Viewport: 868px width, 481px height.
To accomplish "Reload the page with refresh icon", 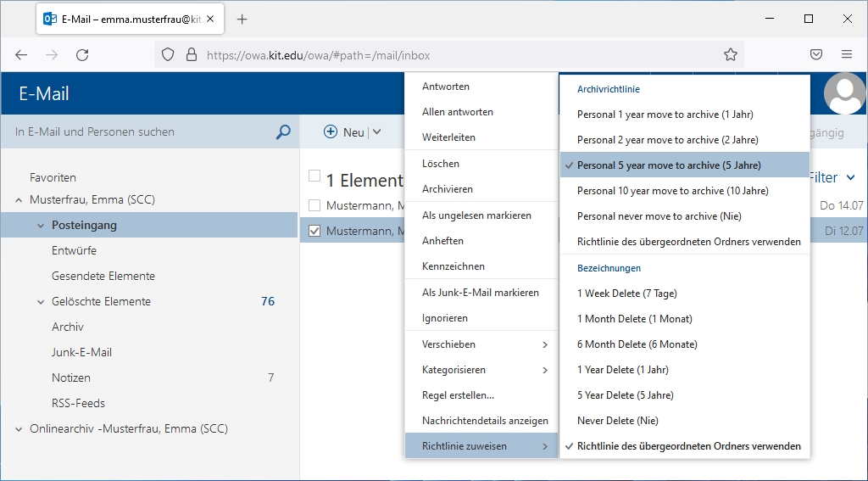I will point(82,55).
